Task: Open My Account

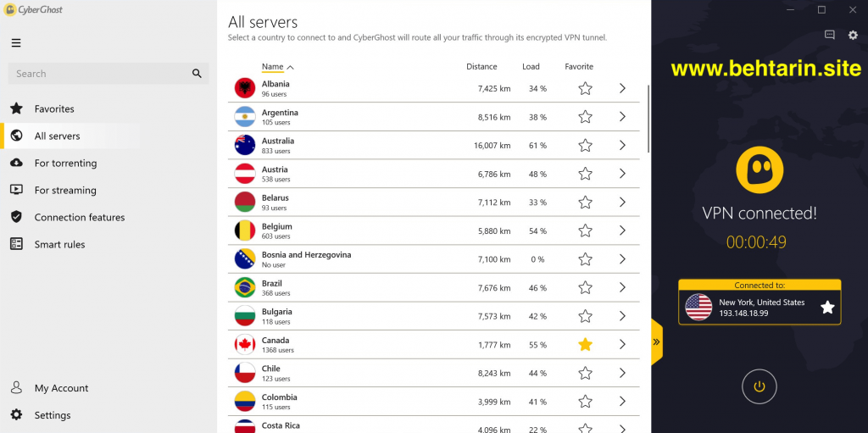Action: click(61, 388)
